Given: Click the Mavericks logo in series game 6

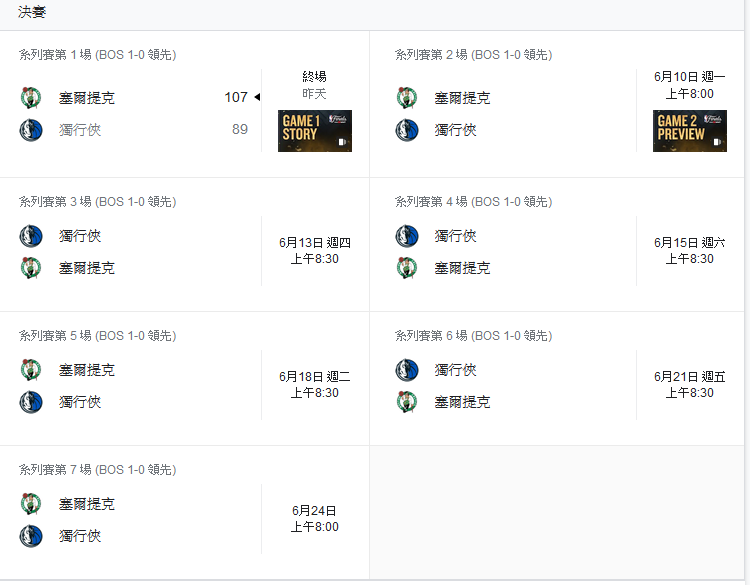Looking at the screenshot, I should (x=407, y=370).
